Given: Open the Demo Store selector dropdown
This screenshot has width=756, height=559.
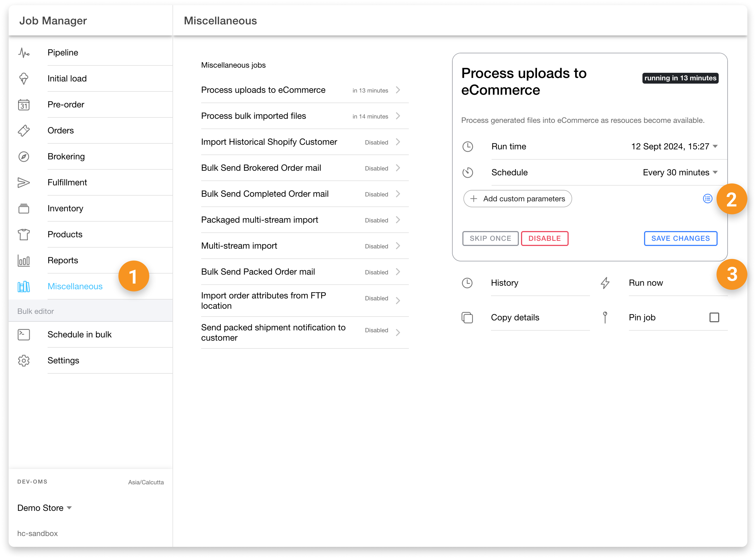Looking at the screenshot, I should (x=44, y=508).
